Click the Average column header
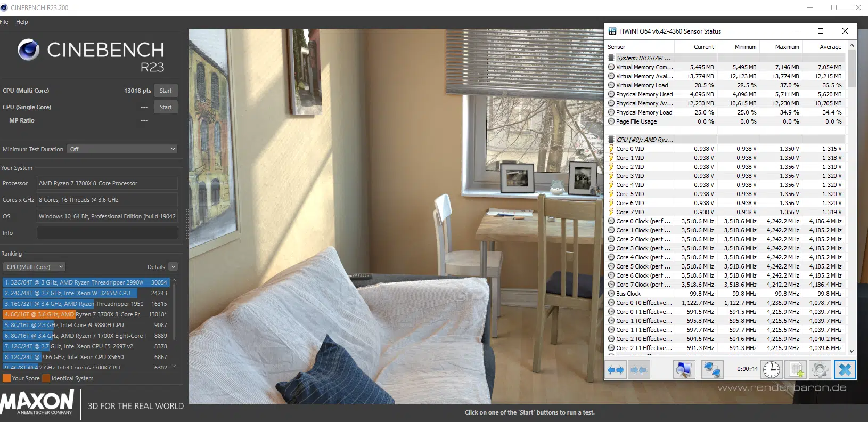The width and height of the screenshot is (868, 422). click(x=824, y=47)
